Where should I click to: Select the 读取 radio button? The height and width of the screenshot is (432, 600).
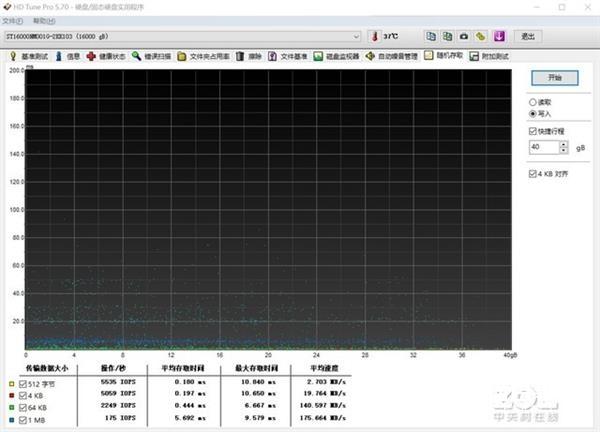532,102
